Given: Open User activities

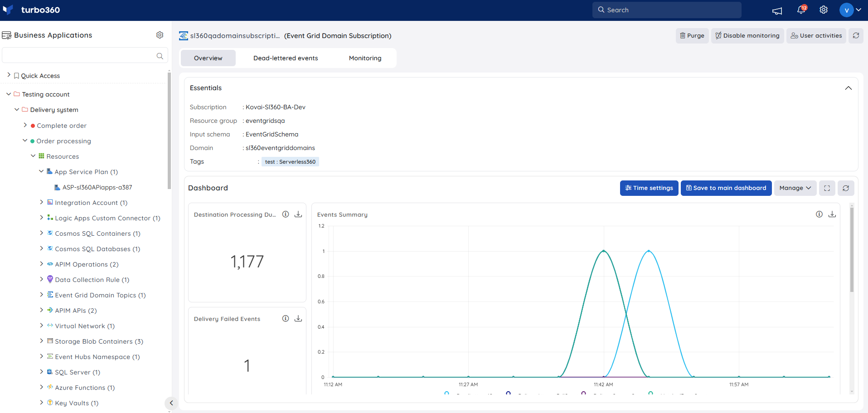Looking at the screenshot, I should coord(816,35).
